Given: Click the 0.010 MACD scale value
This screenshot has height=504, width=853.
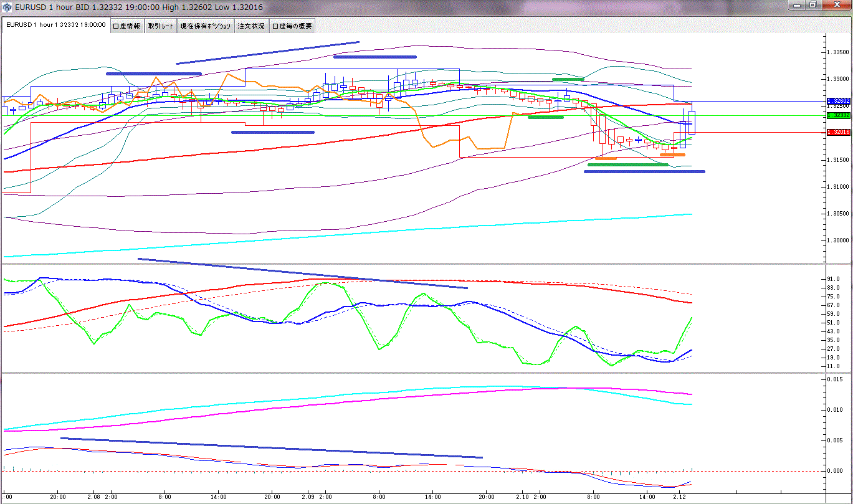Looking at the screenshot, I should pos(836,409).
